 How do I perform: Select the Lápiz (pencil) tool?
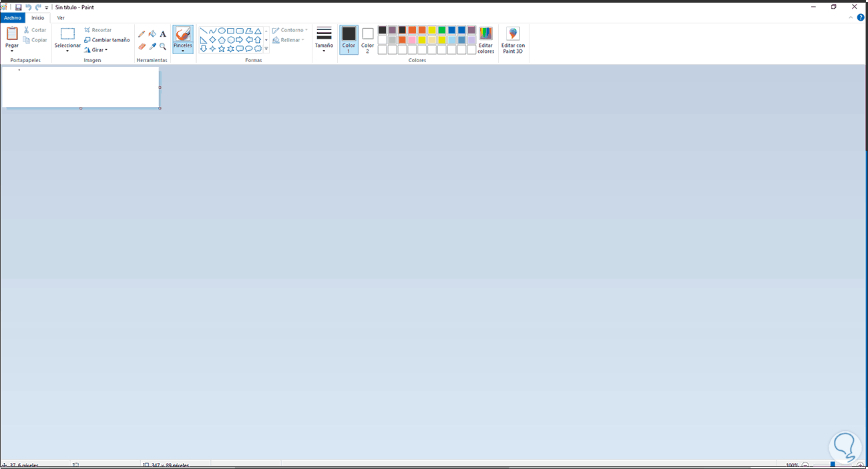141,33
